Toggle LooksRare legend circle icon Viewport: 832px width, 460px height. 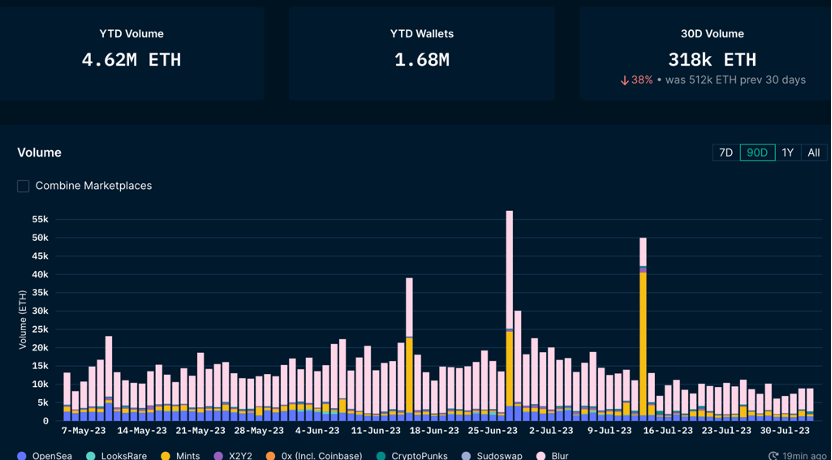[x=91, y=456]
